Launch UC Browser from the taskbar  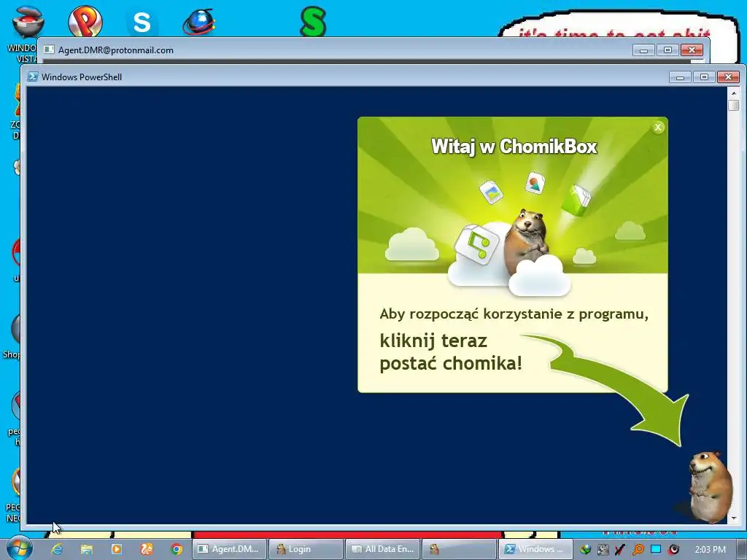tap(146, 549)
